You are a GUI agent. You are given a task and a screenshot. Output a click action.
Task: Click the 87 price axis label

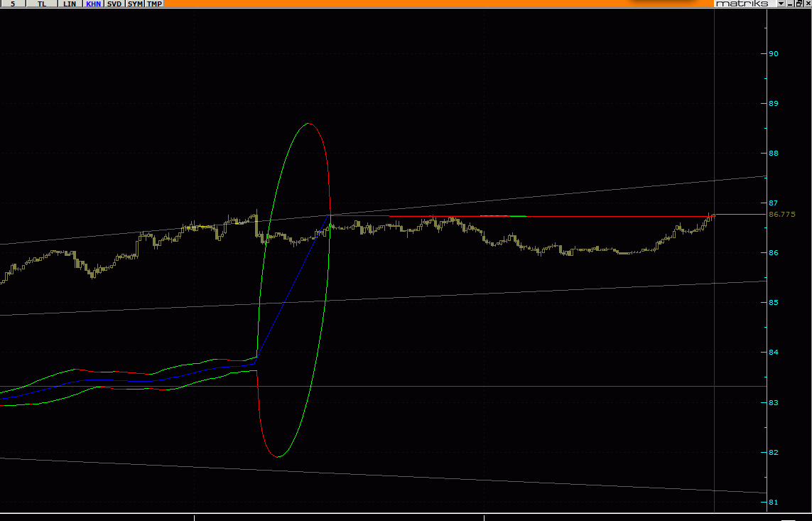click(x=773, y=203)
